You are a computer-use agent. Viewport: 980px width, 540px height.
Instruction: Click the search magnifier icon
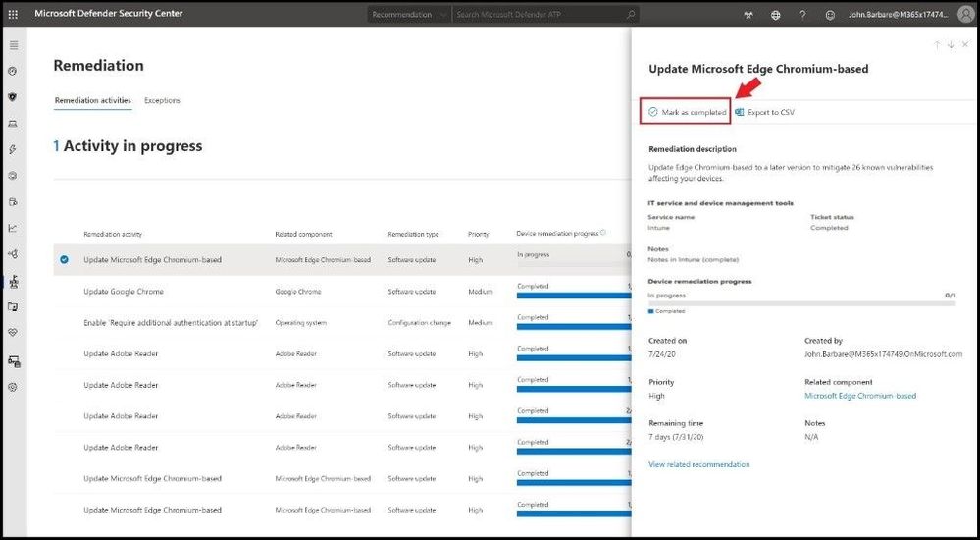coord(631,14)
